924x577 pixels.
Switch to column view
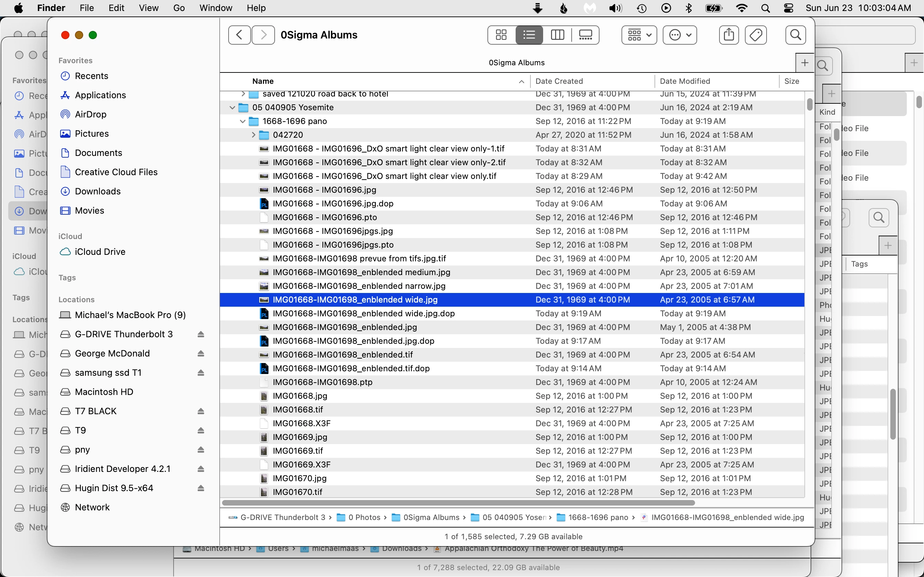tap(557, 35)
